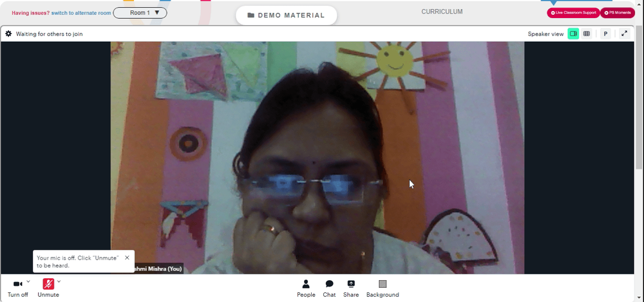Image resolution: width=644 pixels, height=302 pixels.
Task: Open the Room 1 dropdown
Action: click(140, 13)
